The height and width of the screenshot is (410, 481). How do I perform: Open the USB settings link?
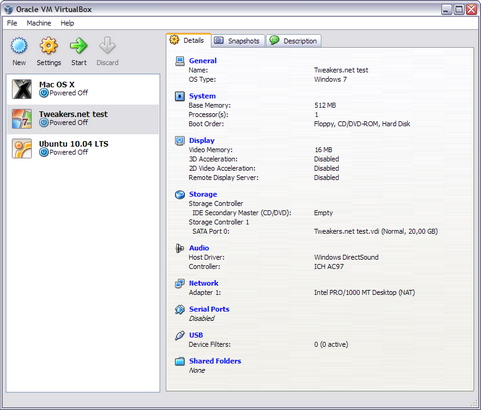(x=196, y=335)
